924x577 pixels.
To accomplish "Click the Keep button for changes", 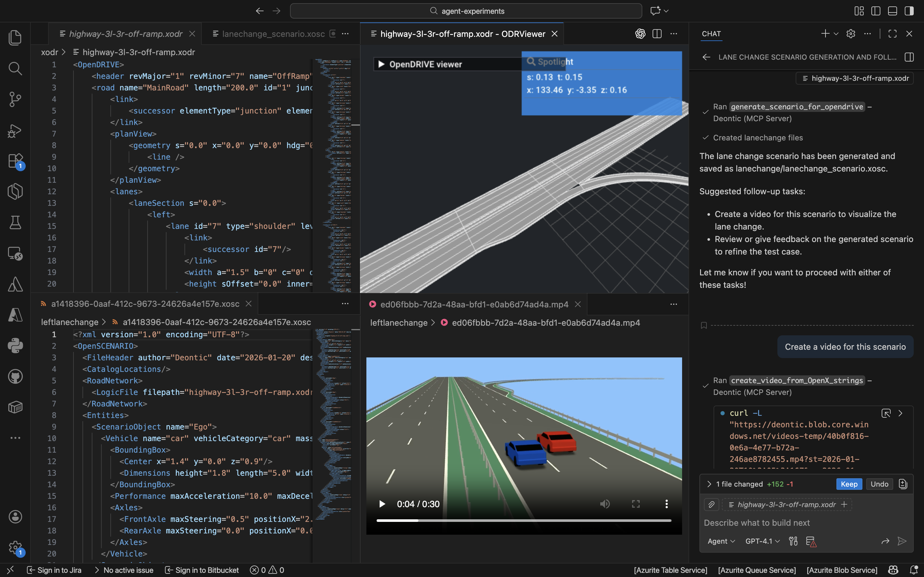I will pyautogui.click(x=849, y=484).
